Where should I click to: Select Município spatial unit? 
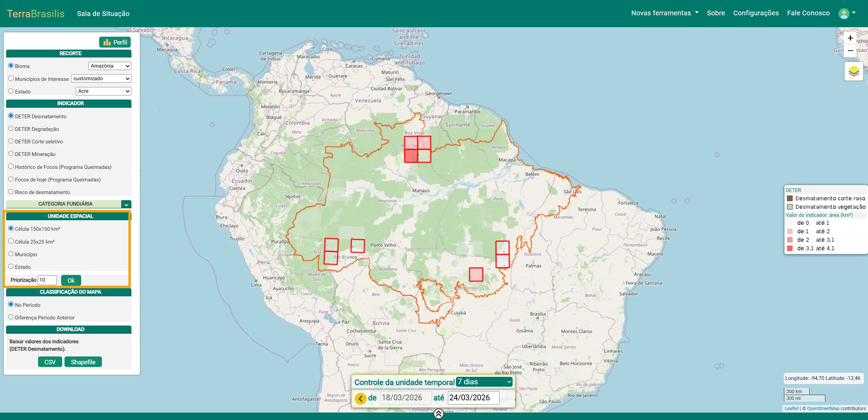tap(11, 254)
